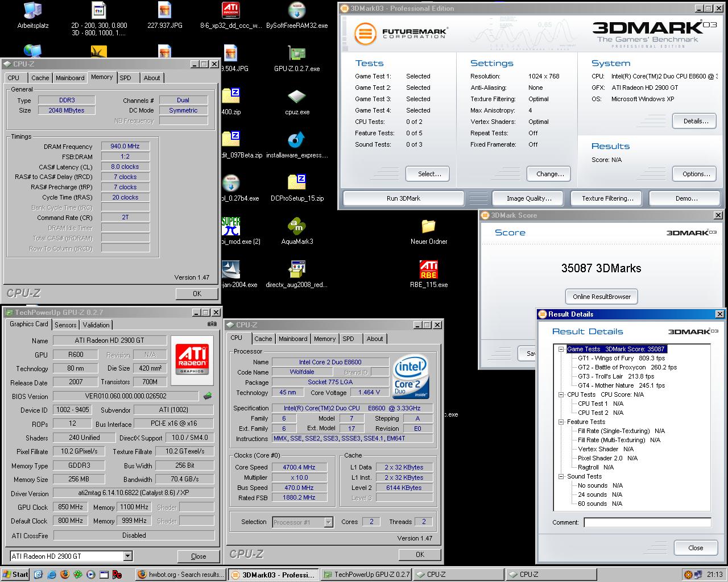Click Change... settings button
This screenshot has width=728, height=582.
point(550,174)
